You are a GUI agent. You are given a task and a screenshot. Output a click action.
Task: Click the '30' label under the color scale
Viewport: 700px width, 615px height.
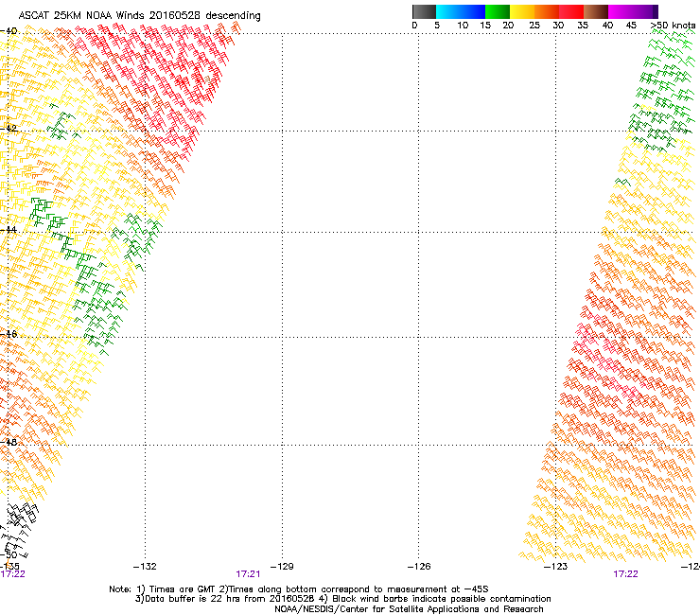[x=558, y=26]
